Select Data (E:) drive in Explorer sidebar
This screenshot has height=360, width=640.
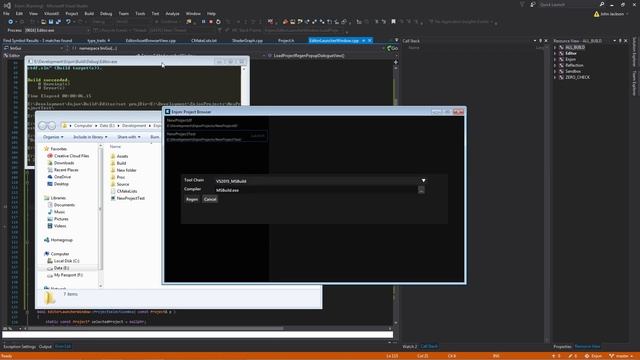[x=61, y=268]
